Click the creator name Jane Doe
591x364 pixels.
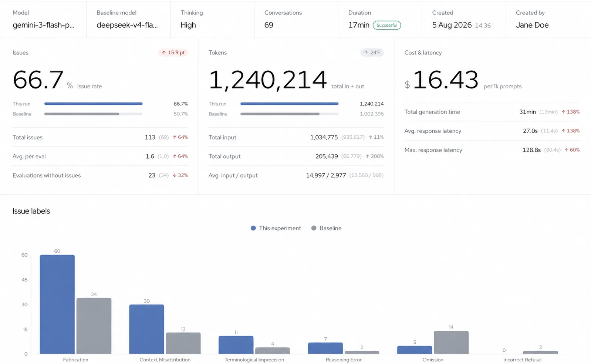click(x=532, y=25)
